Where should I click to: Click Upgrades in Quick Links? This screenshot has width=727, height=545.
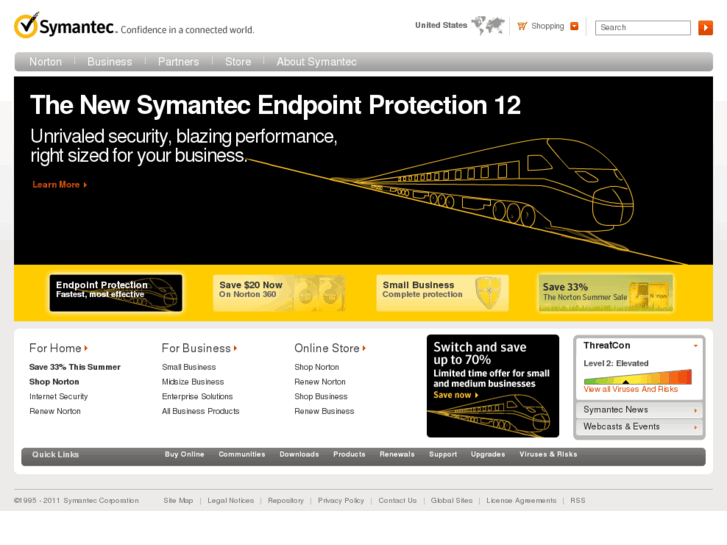click(488, 454)
